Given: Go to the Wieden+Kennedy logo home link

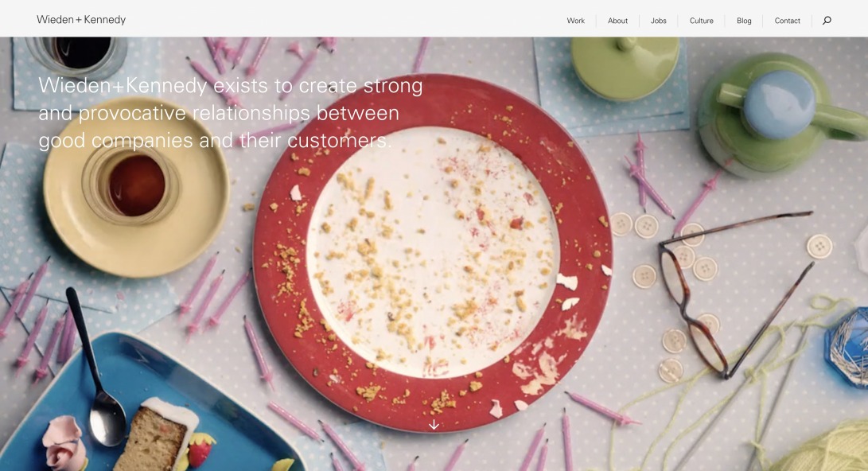Looking at the screenshot, I should [81, 19].
